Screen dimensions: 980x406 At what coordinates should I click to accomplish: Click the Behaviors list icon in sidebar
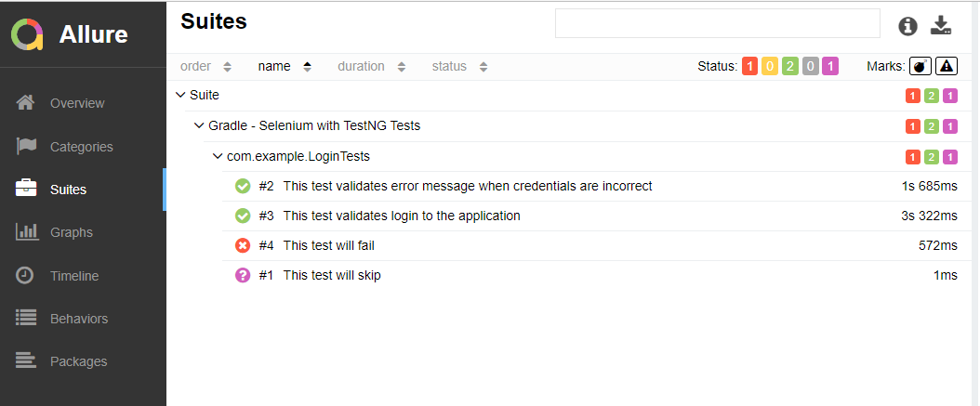(26, 319)
